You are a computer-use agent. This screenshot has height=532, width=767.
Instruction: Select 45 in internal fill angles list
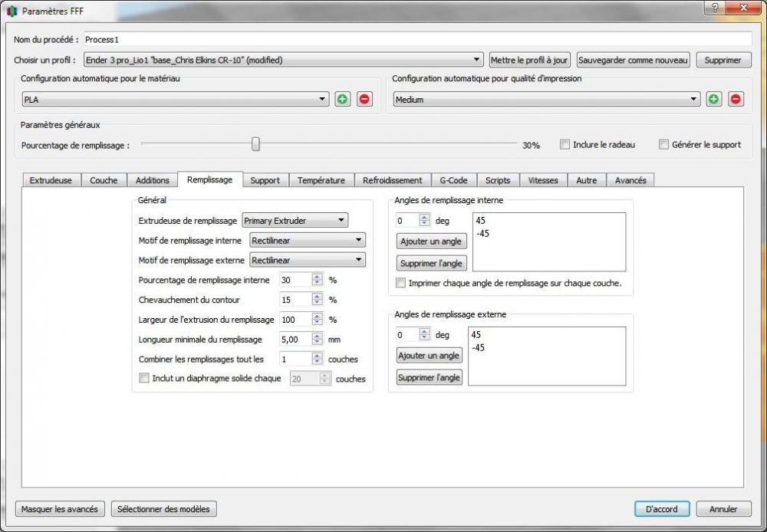pyautogui.click(x=480, y=221)
